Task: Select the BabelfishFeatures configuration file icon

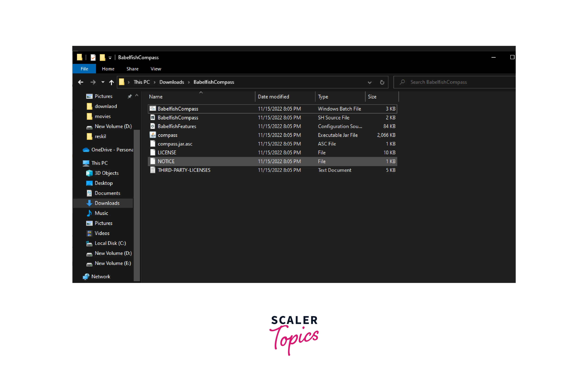Action: (x=153, y=126)
